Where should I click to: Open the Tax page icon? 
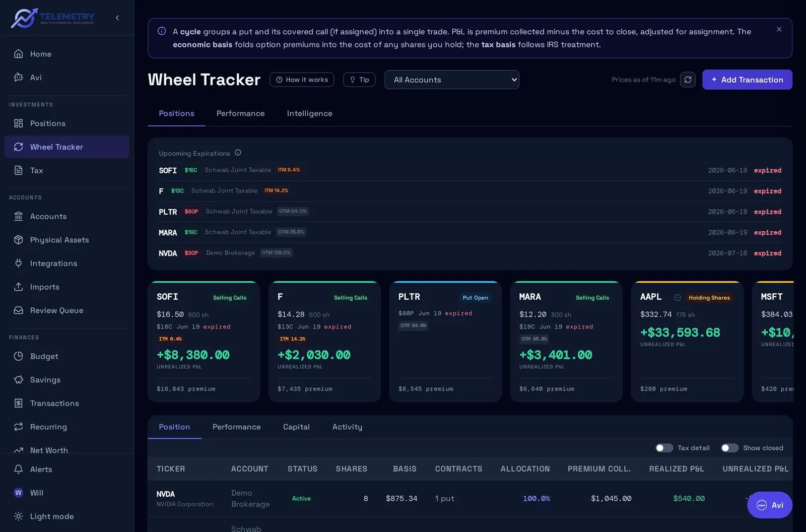tap(19, 170)
